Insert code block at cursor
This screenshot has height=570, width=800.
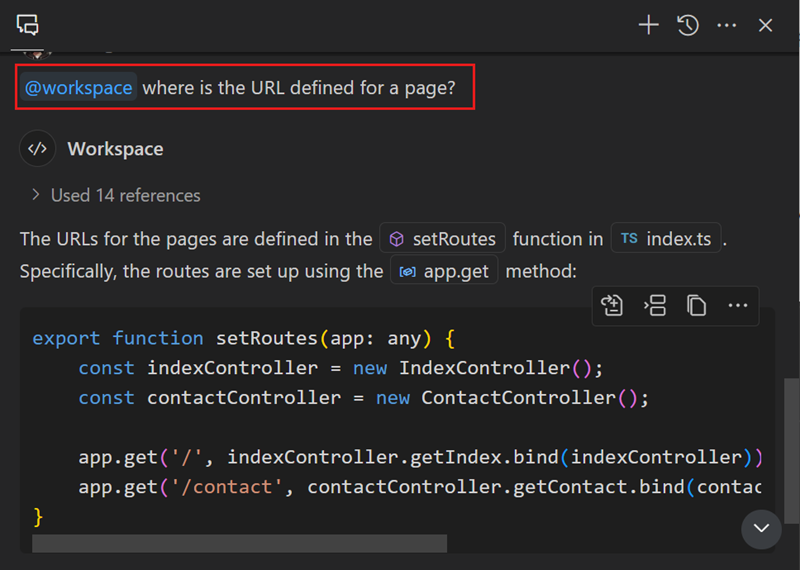click(655, 305)
